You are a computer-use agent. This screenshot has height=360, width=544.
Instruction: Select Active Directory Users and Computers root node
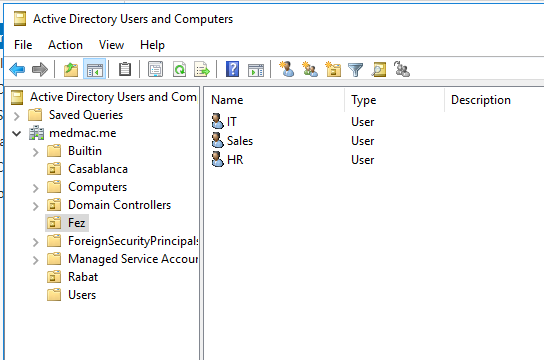[x=113, y=97]
